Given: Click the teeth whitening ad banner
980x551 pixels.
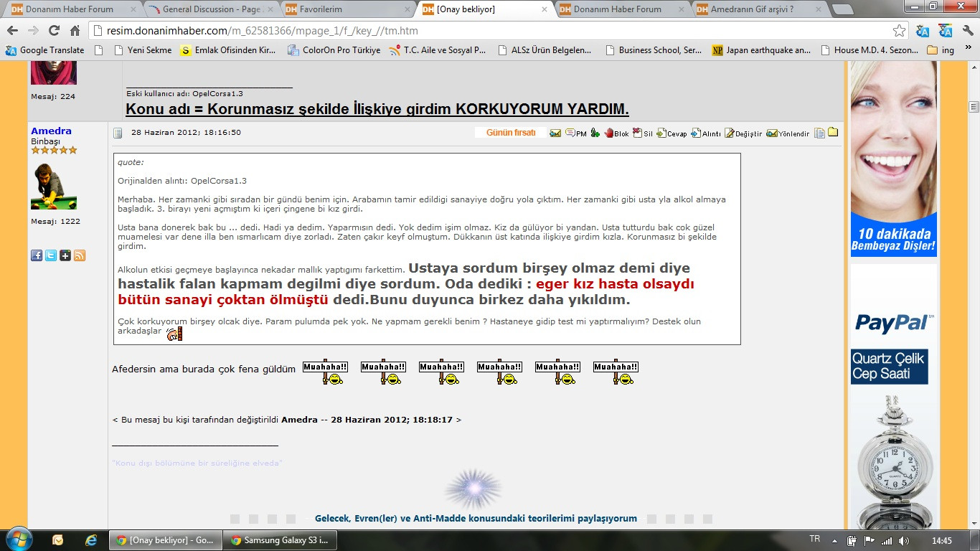Looking at the screenshot, I should [894, 159].
